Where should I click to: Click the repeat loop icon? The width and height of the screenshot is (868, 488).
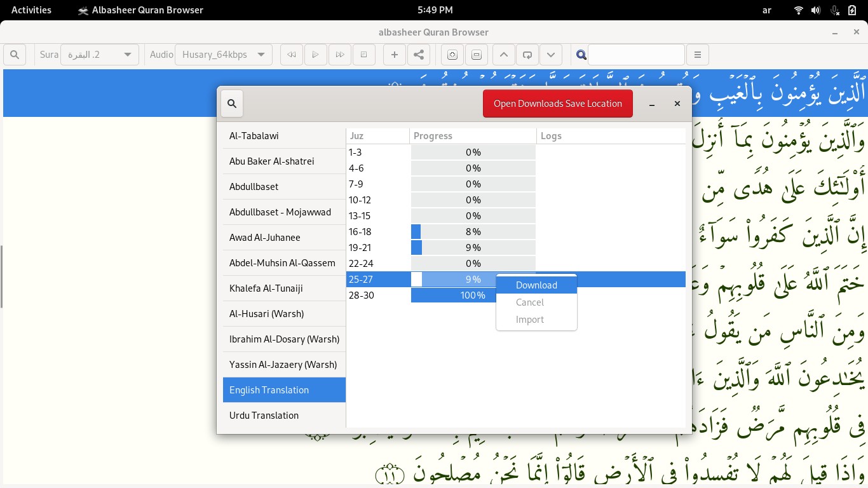pos(527,55)
